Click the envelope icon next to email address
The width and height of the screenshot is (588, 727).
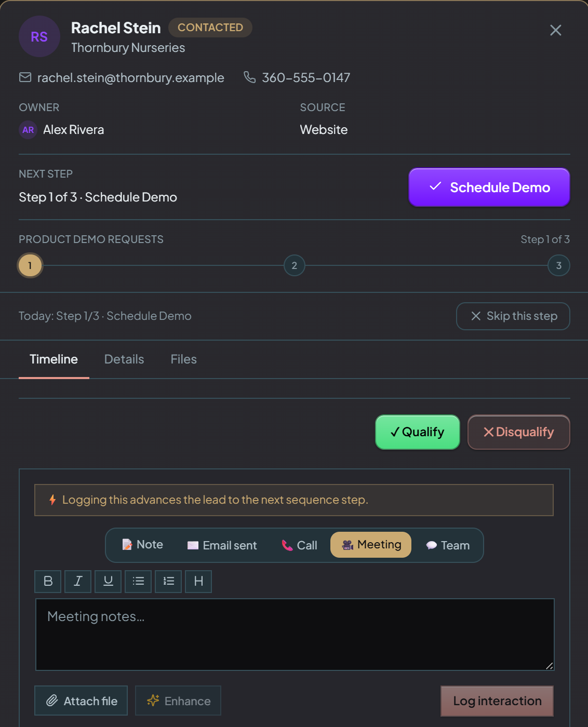(x=25, y=77)
